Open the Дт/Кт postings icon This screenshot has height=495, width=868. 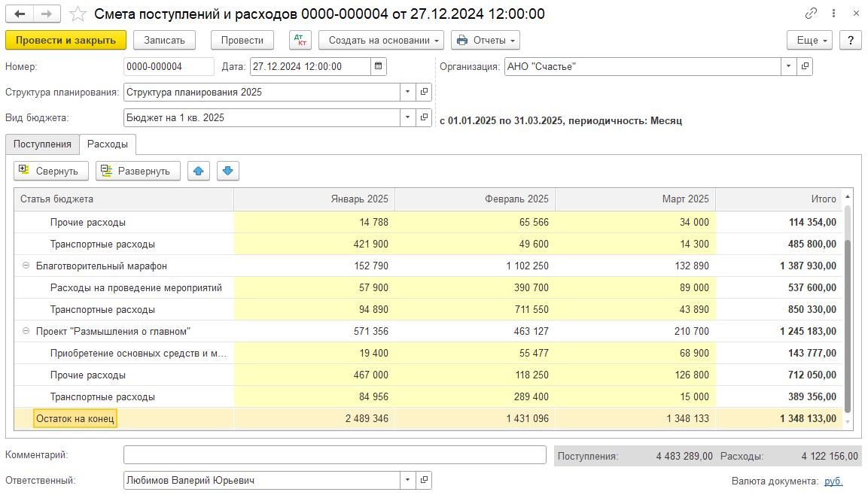coord(300,41)
